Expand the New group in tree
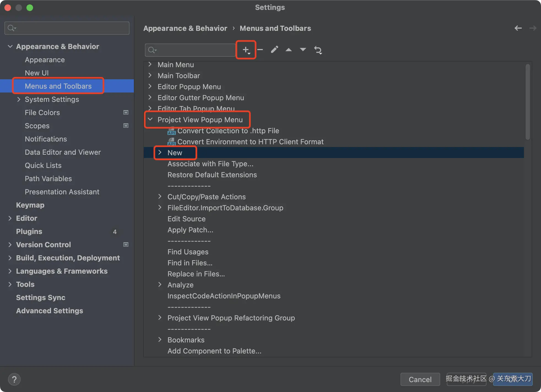541x392 pixels. tap(160, 153)
